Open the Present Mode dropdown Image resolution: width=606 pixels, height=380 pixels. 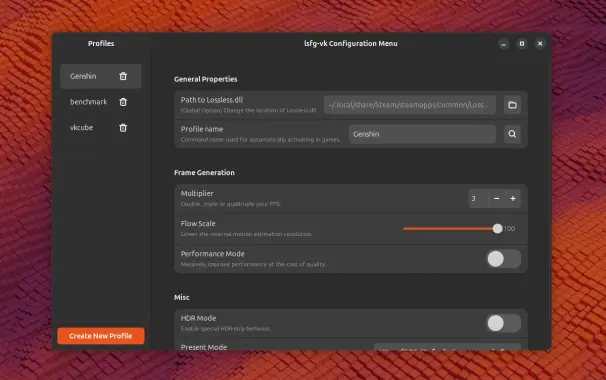pyautogui.click(x=447, y=347)
